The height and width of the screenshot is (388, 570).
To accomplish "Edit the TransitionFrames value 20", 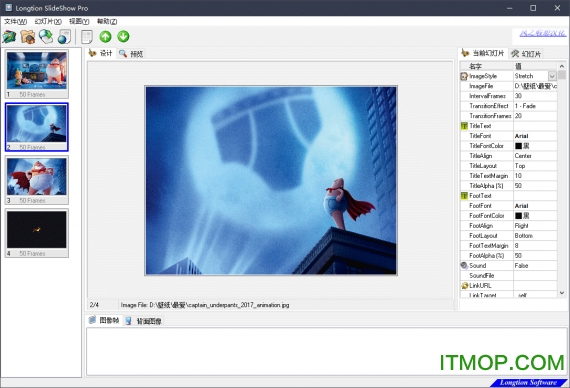I will click(535, 116).
